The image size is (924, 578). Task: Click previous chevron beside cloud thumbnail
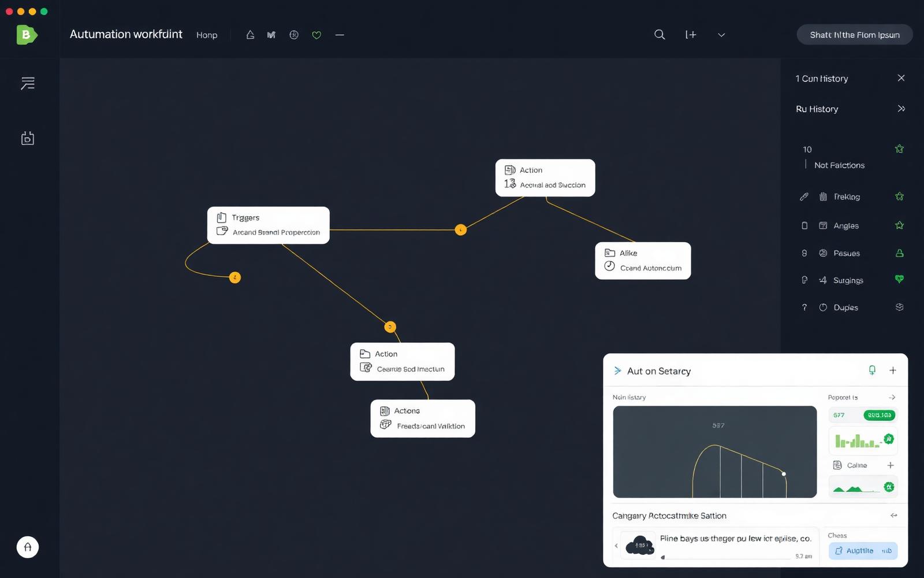click(x=616, y=546)
